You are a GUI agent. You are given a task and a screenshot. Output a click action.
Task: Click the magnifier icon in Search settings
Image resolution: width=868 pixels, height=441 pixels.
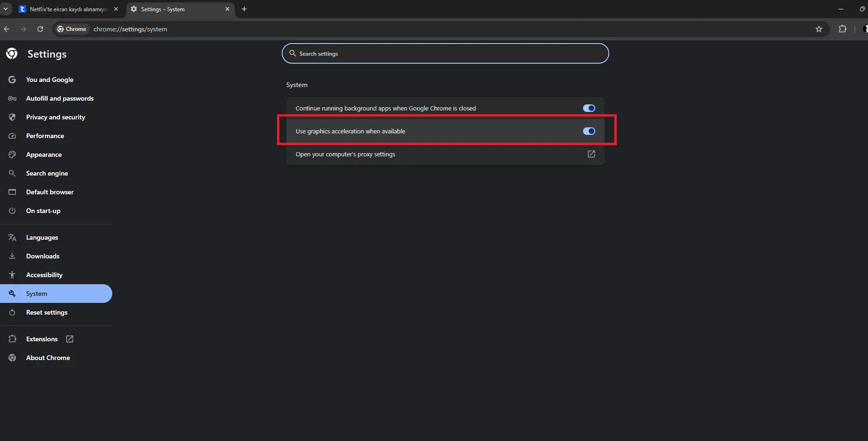pos(292,53)
